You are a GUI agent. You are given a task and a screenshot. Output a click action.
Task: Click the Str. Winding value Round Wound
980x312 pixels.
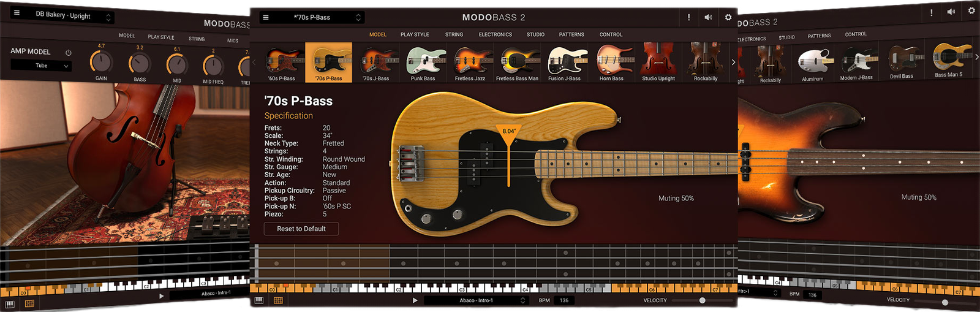[344, 159]
